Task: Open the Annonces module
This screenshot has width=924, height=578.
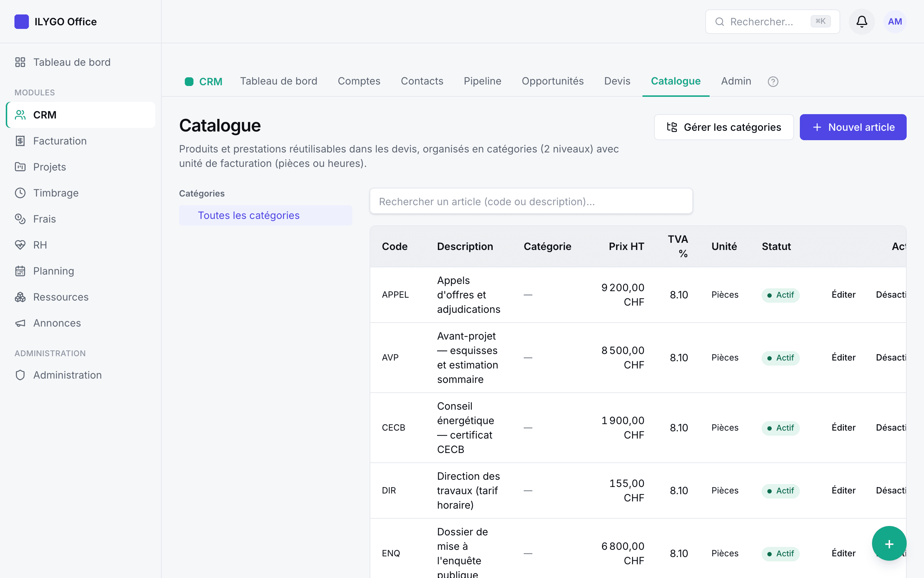Action: pyautogui.click(x=80, y=323)
